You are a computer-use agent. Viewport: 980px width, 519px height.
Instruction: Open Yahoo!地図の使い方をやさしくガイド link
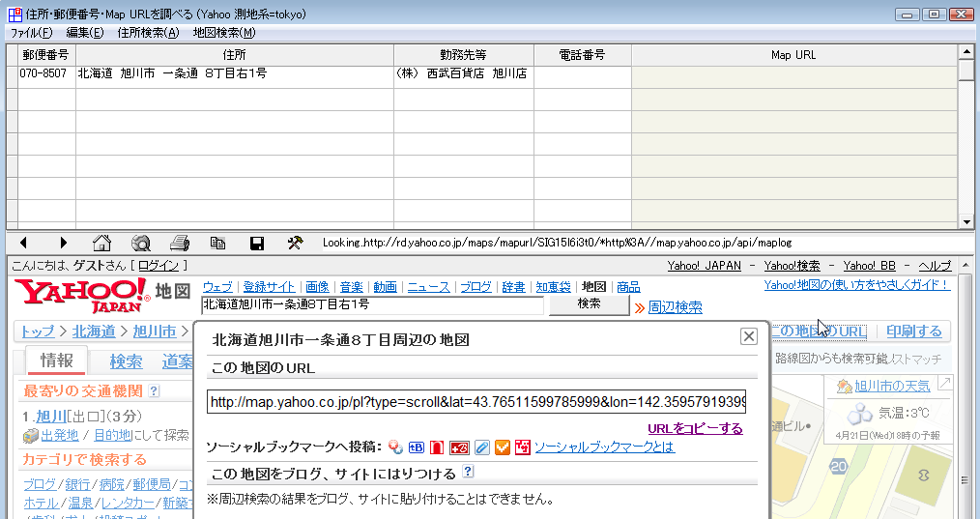(857, 285)
